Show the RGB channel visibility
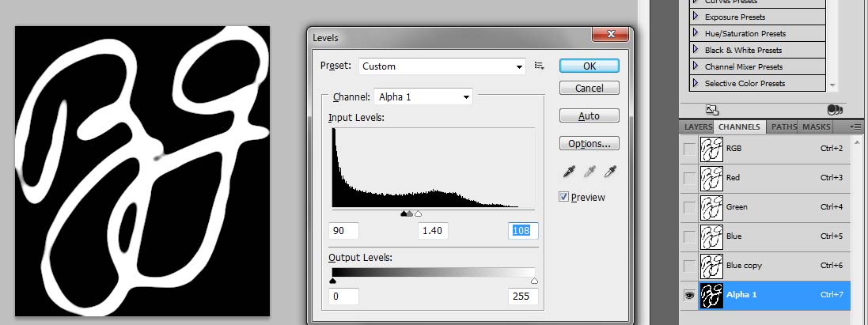 click(689, 149)
